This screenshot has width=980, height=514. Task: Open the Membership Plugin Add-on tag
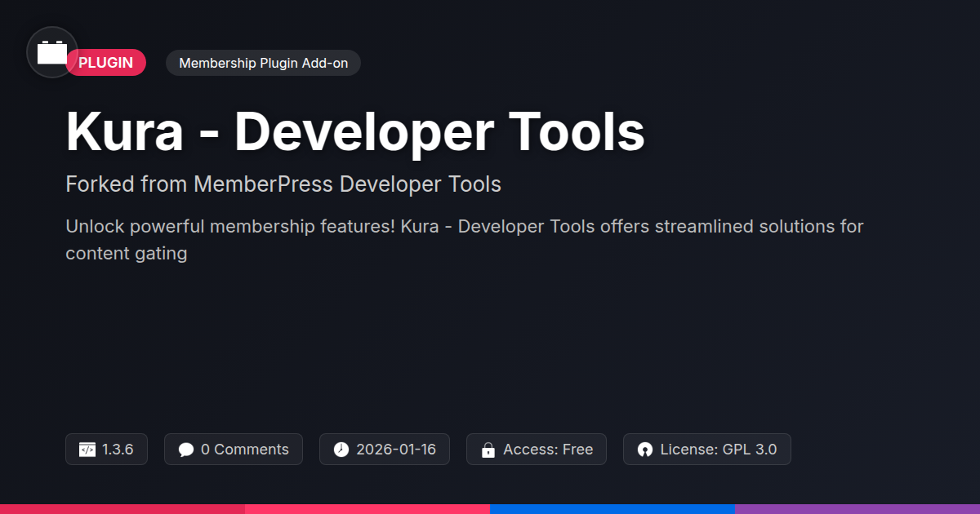(263, 63)
